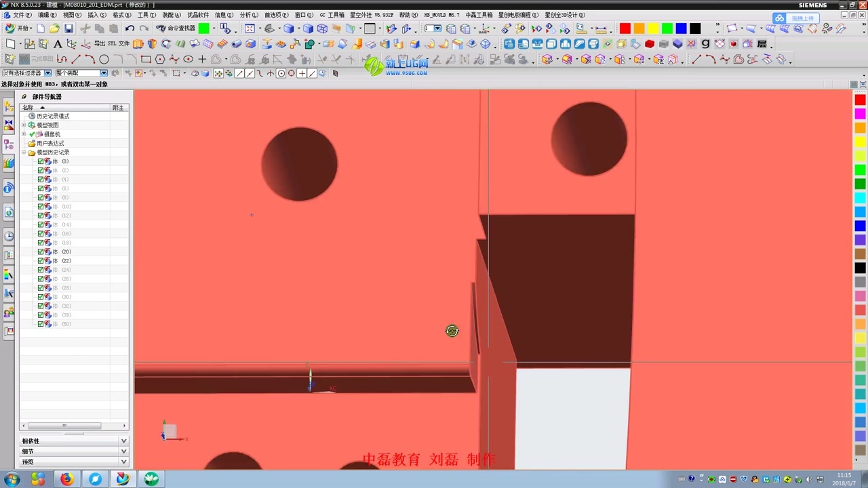The image size is (868, 488).
Task: Click the New file icon
Action: (x=41, y=28)
